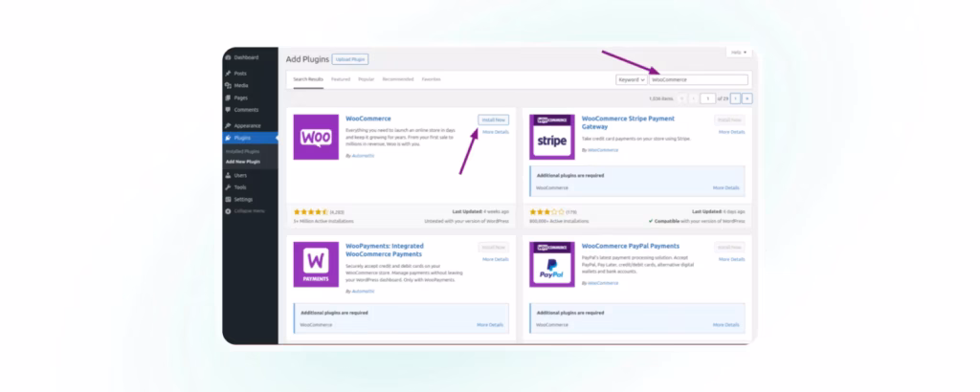Click the current page number field
This screenshot has height=392, width=980.
(707, 98)
